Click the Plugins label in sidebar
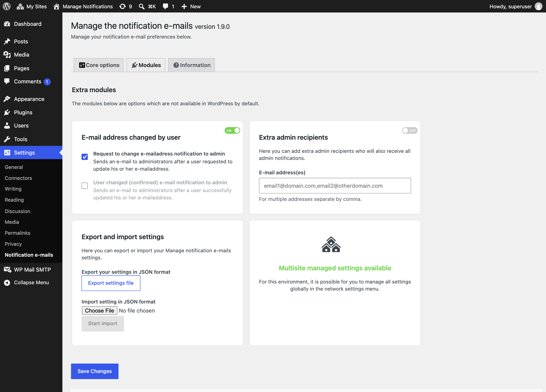546x392 pixels. (x=23, y=112)
